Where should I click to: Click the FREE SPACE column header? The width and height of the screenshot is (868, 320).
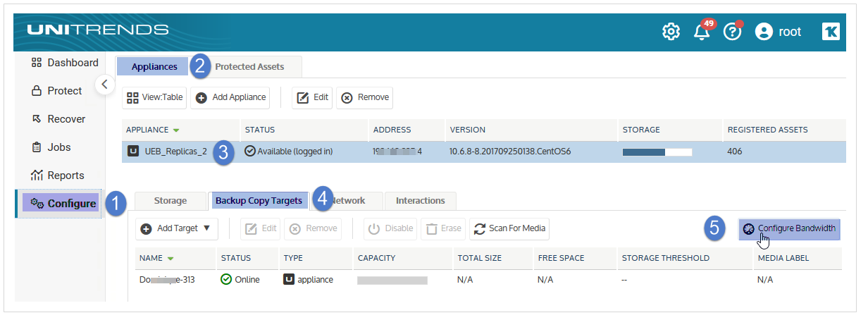tap(562, 258)
